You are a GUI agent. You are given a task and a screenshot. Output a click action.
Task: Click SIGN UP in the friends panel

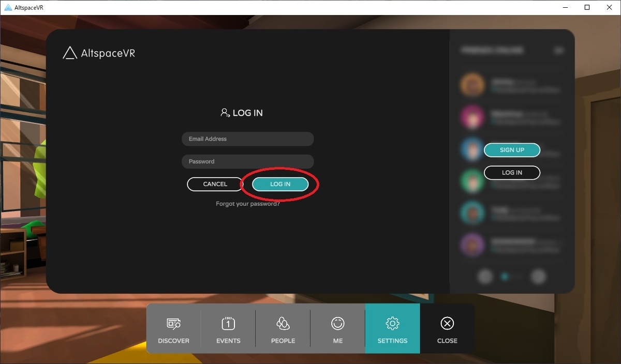[512, 150]
